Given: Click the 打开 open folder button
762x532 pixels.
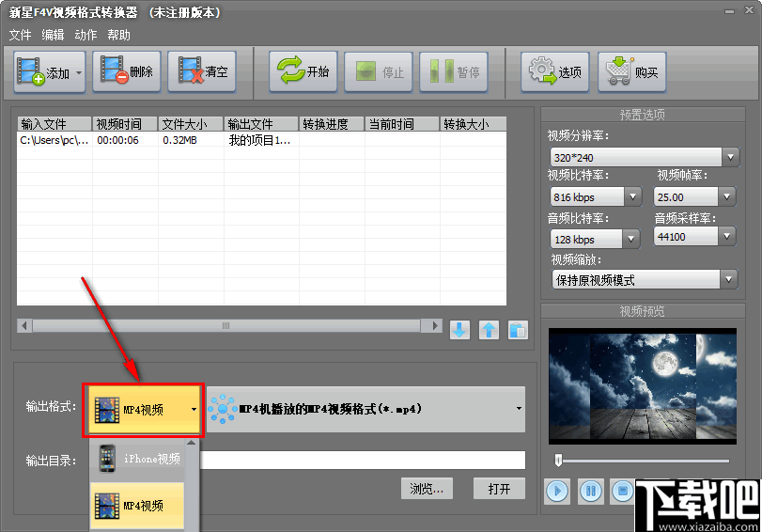Looking at the screenshot, I should pos(499,488).
